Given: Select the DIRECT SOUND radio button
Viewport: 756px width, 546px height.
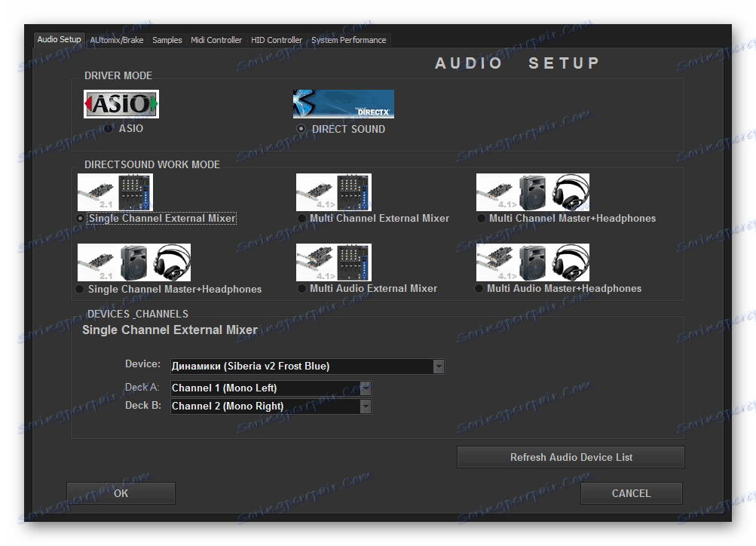Looking at the screenshot, I should [x=301, y=129].
